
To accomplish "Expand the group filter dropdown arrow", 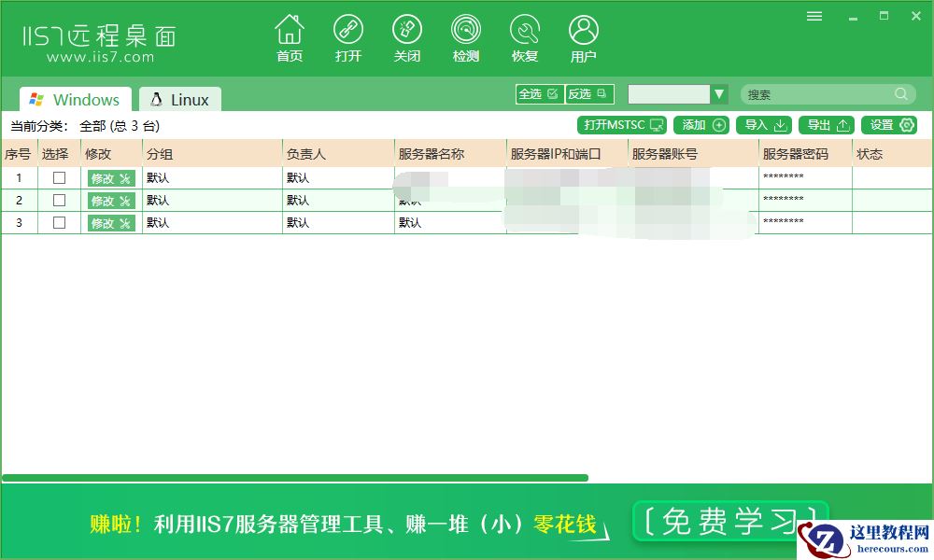I will (719, 94).
